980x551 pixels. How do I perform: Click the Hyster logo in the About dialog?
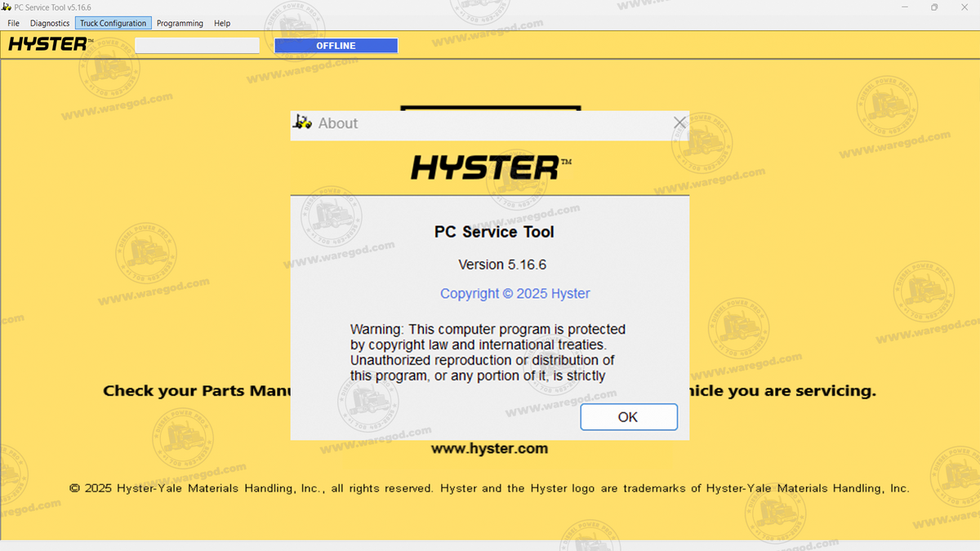[x=490, y=168]
